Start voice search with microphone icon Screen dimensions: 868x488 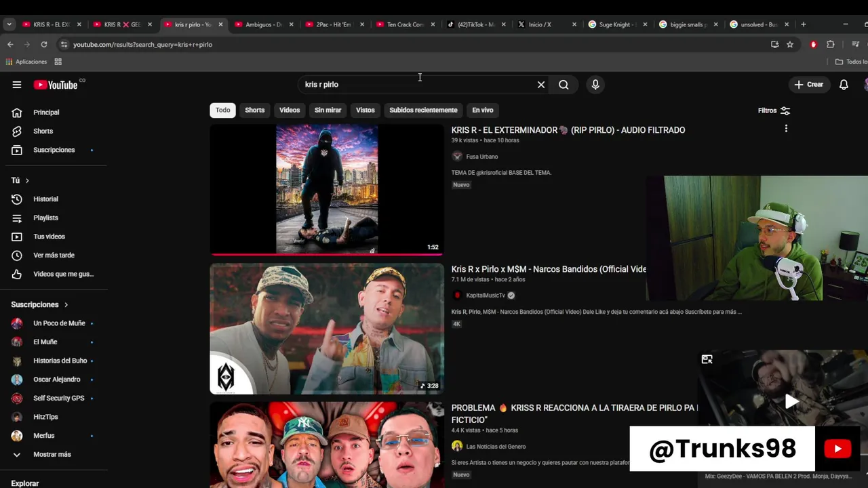coord(595,85)
